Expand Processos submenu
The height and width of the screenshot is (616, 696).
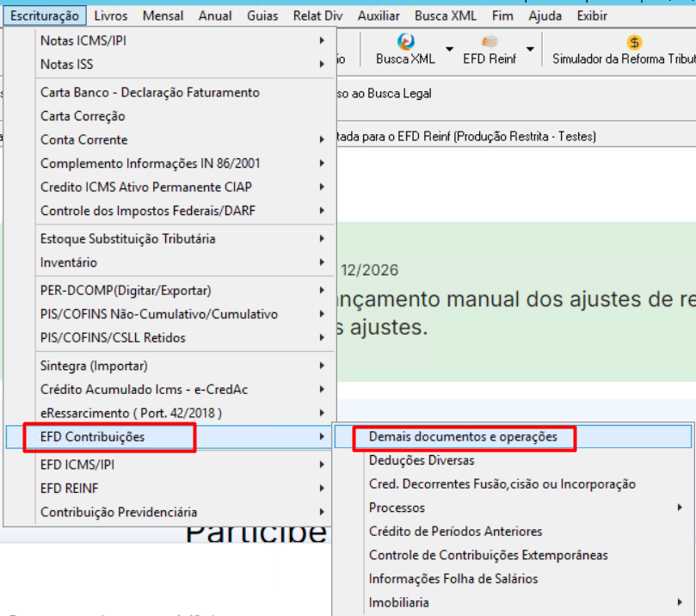[513, 508]
